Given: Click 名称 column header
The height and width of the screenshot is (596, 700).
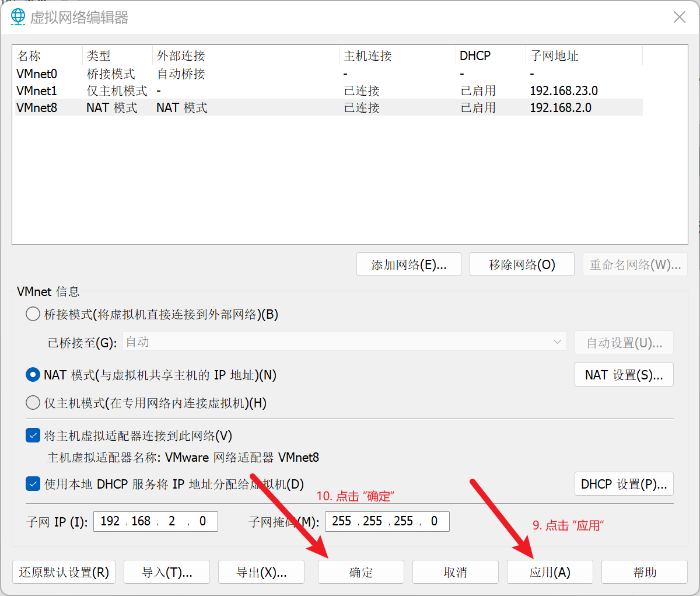Looking at the screenshot, I should pos(47,55).
